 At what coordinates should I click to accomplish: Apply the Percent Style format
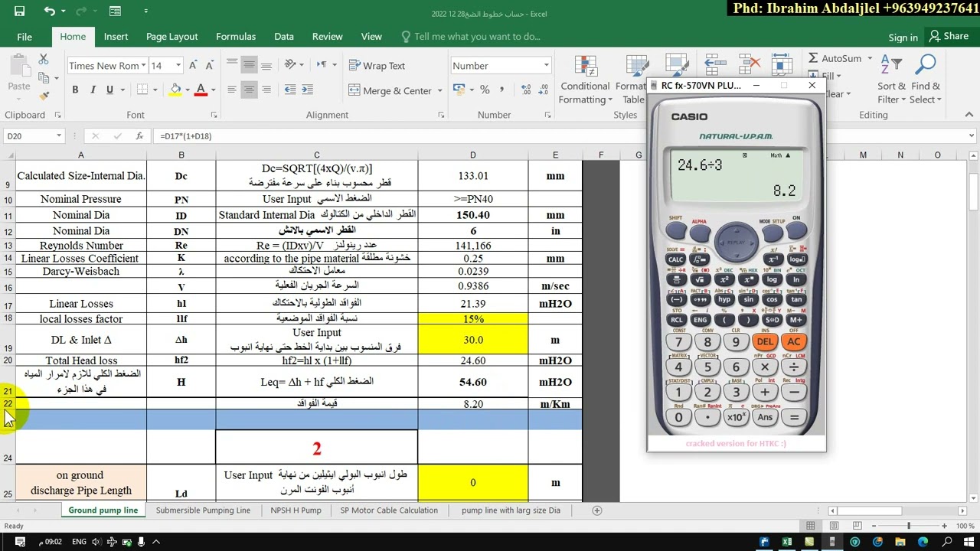pos(485,90)
